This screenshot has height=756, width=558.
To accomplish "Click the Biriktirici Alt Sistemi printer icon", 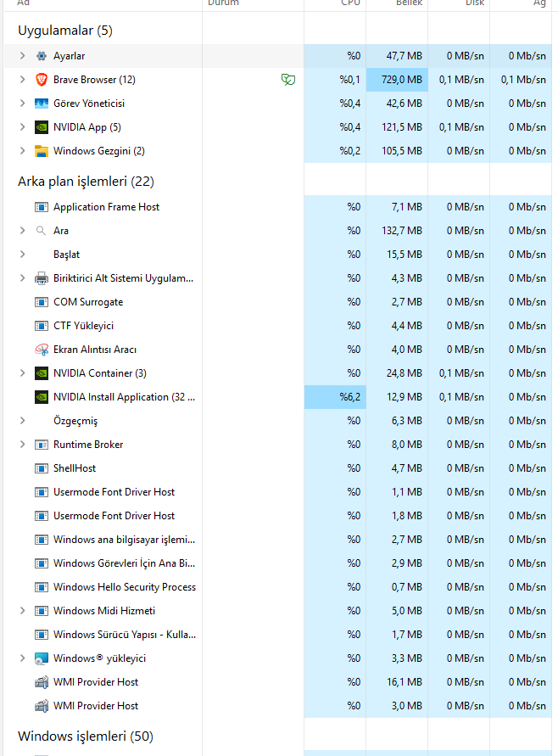I will point(42,278).
